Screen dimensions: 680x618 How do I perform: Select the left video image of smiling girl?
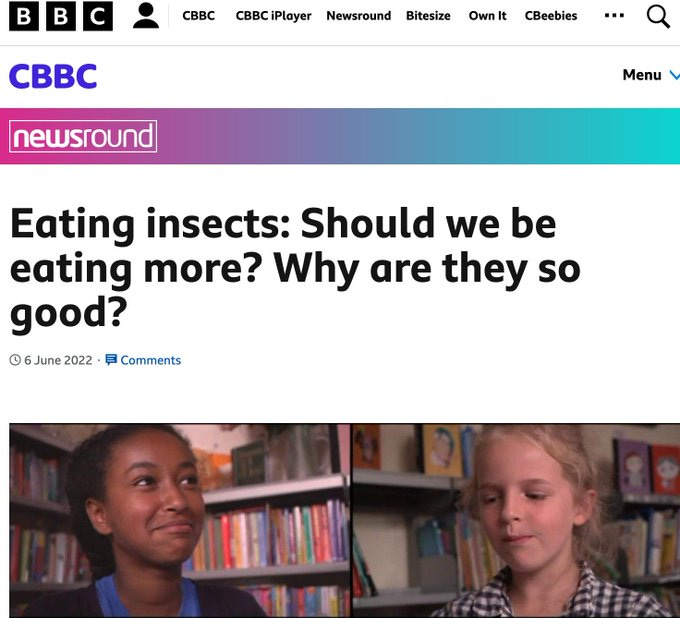coord(180,520)
